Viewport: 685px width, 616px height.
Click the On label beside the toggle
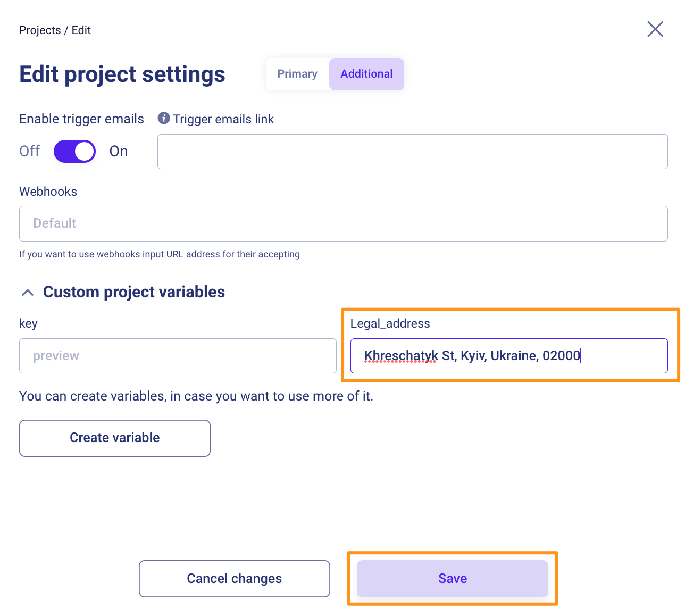pyautogui.click(x=119, y=152)
